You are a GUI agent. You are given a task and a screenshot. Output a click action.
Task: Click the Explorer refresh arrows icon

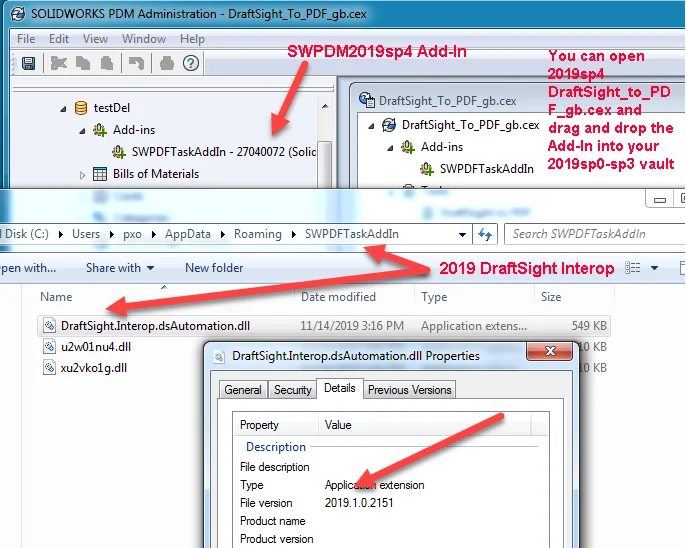point(485,234)
